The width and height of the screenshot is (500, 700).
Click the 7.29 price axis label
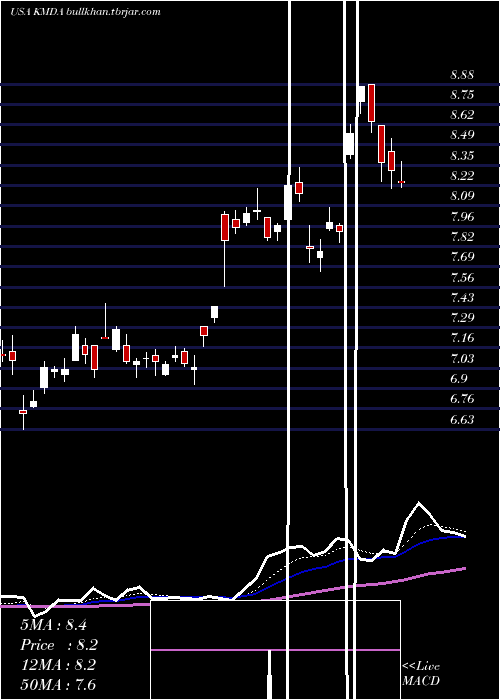click(x=462, y=317)
